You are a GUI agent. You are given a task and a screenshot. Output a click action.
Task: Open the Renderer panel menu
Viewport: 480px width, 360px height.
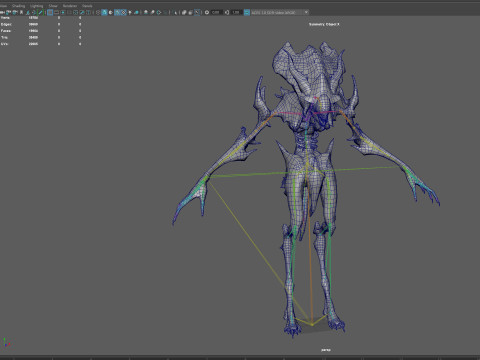(x=70, y=6)
